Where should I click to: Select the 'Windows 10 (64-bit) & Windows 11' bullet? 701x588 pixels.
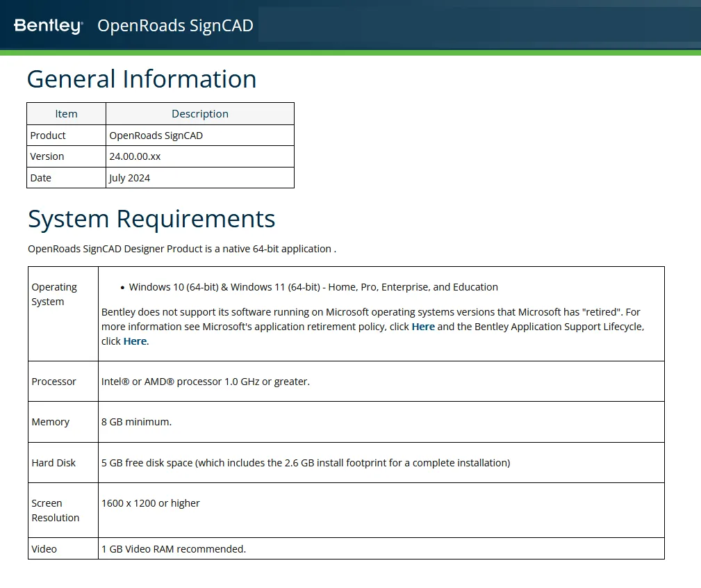313,287
